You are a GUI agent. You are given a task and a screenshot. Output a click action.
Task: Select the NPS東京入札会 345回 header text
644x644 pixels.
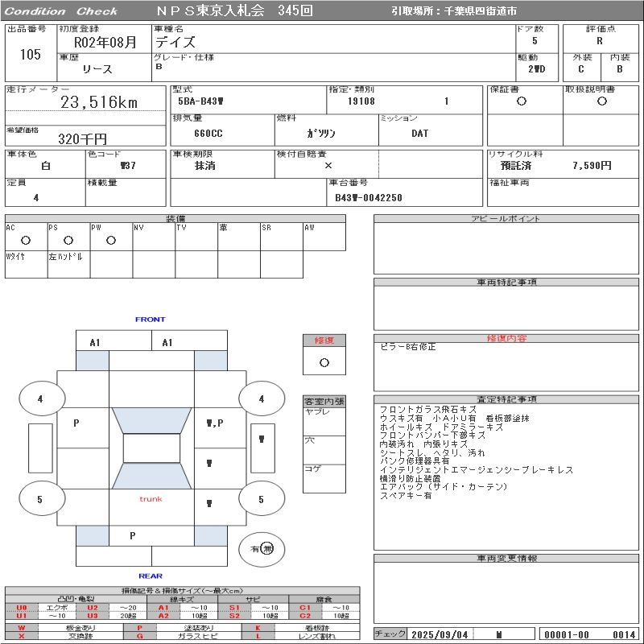coord(234,10)
